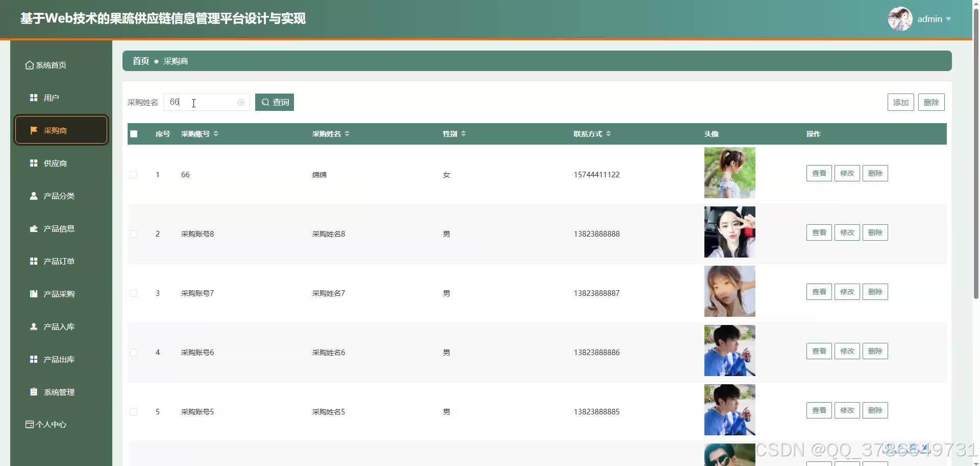Open the avatar thumbnail in 采购账号5 row

click(x=729, y=410)
